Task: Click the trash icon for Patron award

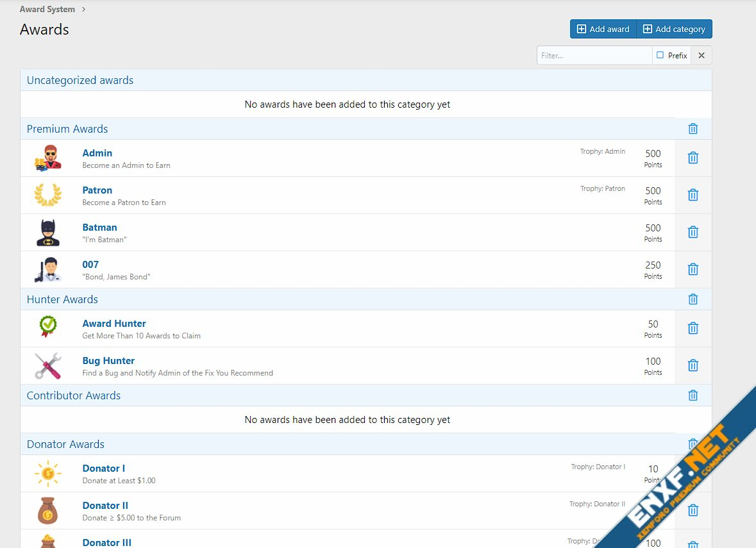Action: [x=693, y=195]
